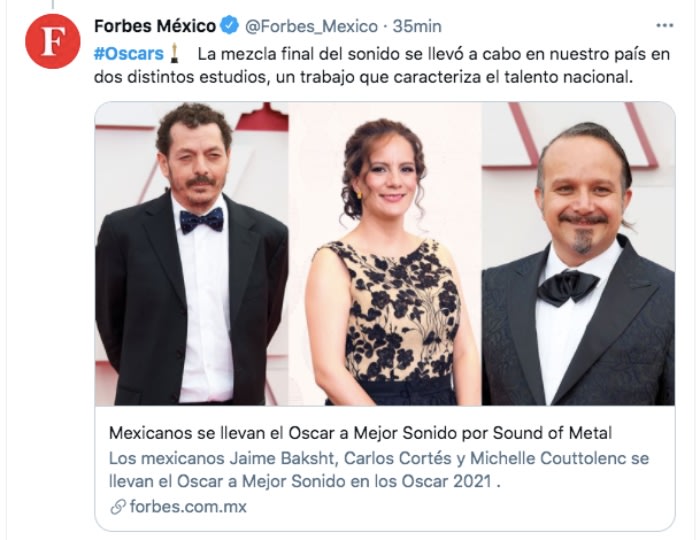700x540 pixels.
Task: Open the left photo of man with bow tie
Action: point(191,254)
